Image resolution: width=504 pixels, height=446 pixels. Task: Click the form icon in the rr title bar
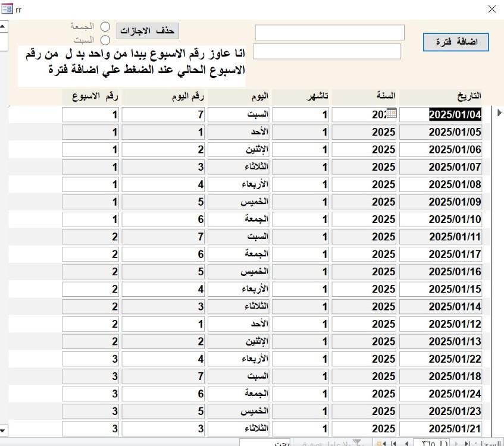(x=7, y=9)
